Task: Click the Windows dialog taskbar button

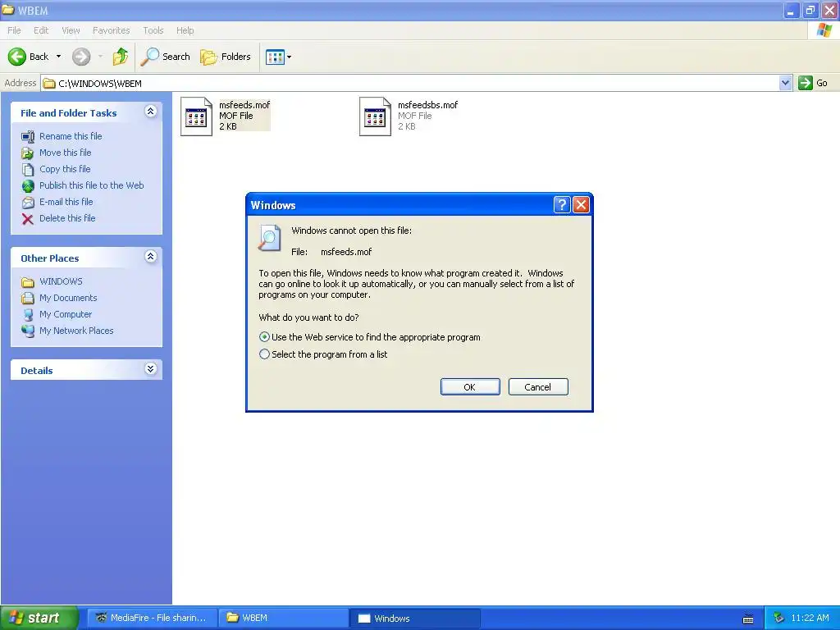Action: 415,619
